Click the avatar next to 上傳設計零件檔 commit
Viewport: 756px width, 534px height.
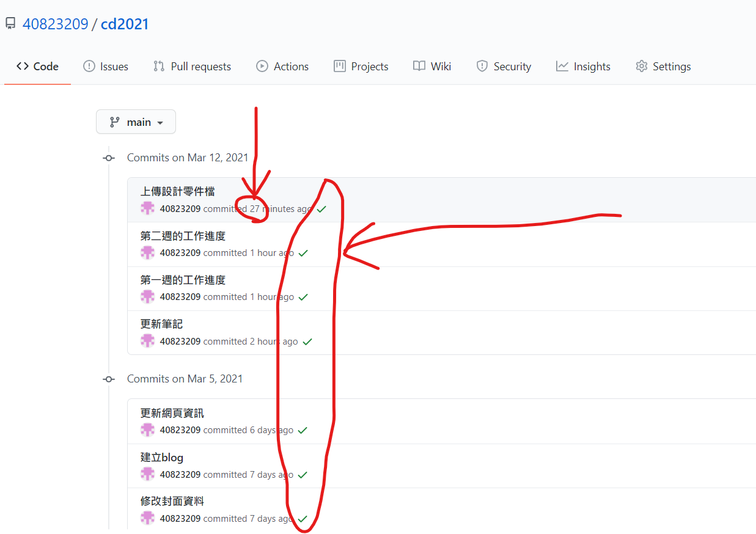(147, 208)
